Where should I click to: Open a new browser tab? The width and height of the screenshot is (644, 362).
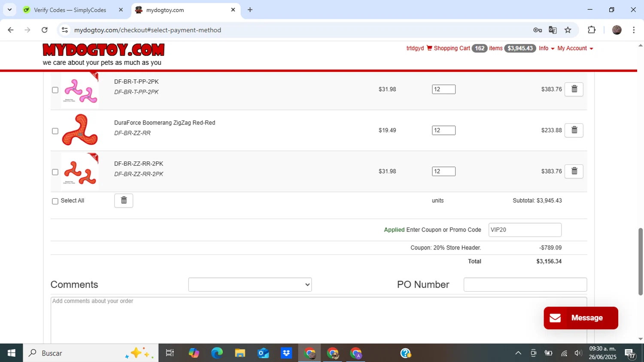pos(250,10)
